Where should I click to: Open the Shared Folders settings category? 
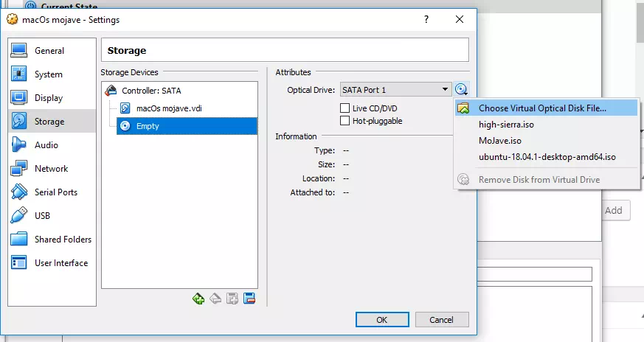pyautogui.click(x=52, y=239)
